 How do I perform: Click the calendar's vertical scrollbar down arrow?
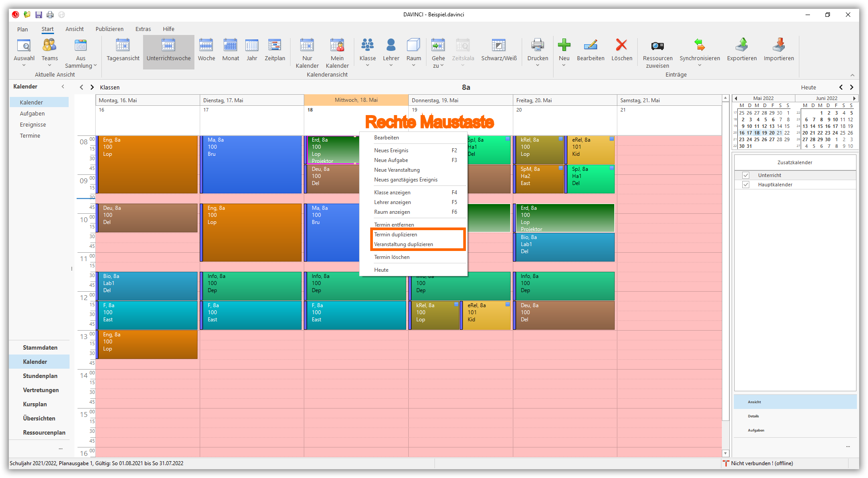coord(725,453)
